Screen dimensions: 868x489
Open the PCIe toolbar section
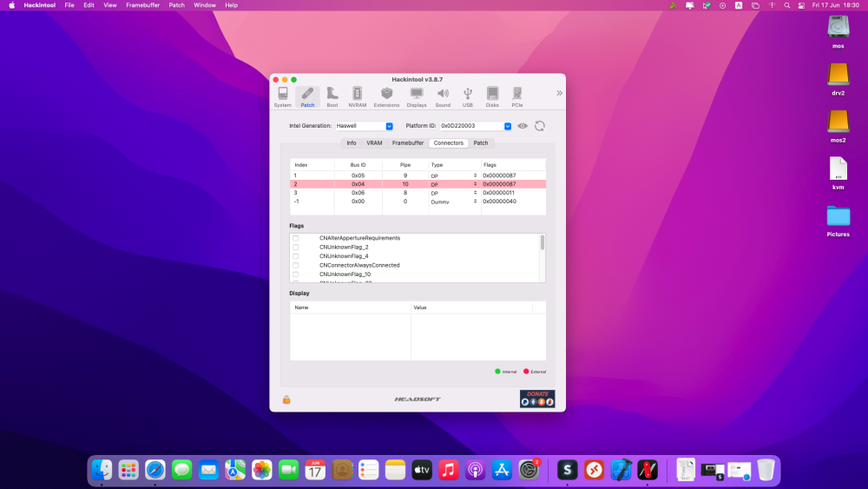point(517,97)
